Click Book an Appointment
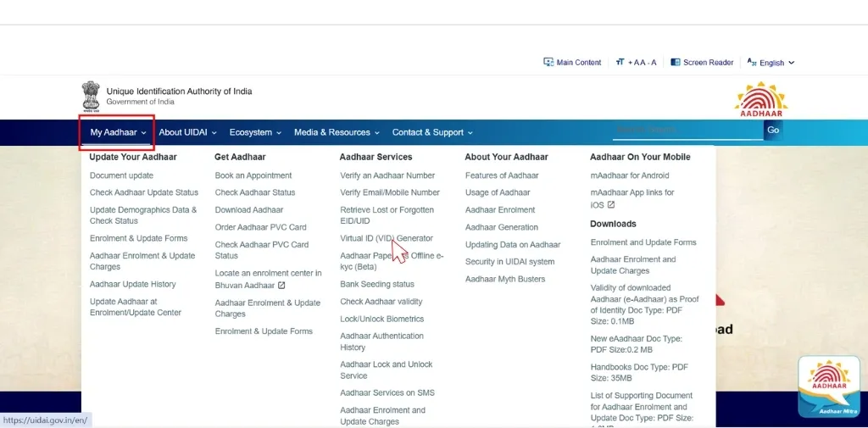868x428 pixels. [253, 175]
